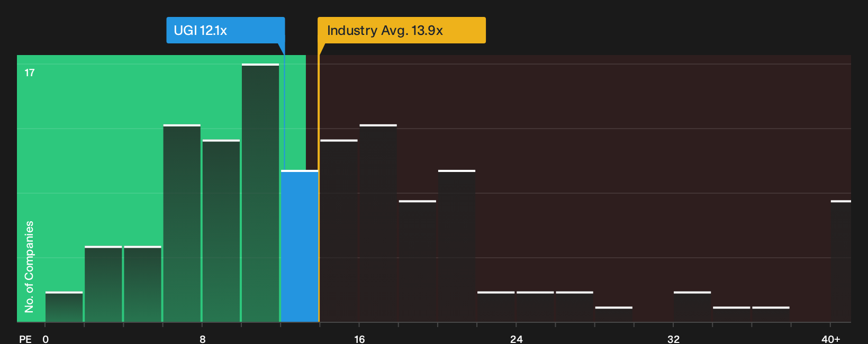
Task: Click the blue UGI 12.1x label
Action: point(225,30)
